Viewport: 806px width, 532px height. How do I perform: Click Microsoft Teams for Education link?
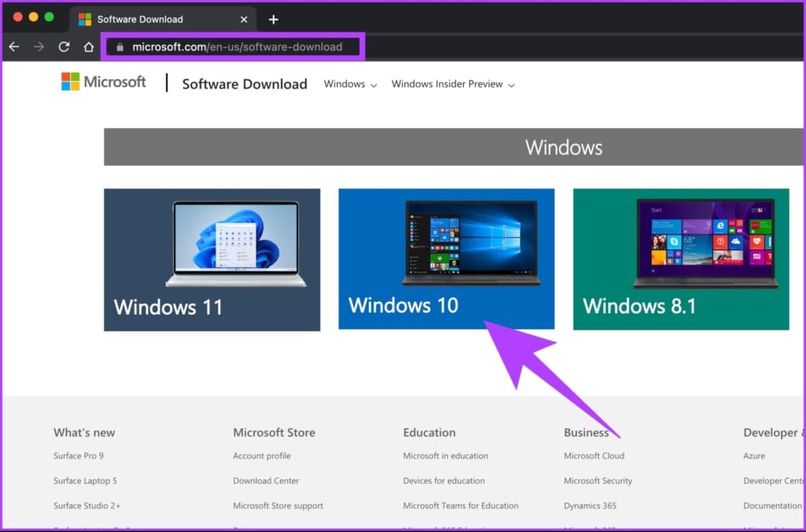click(460, 506)
